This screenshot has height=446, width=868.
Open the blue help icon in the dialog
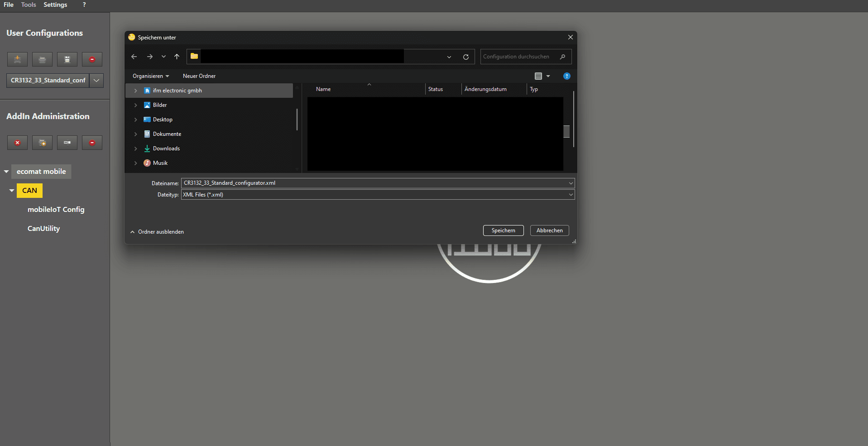pos(566,76)
